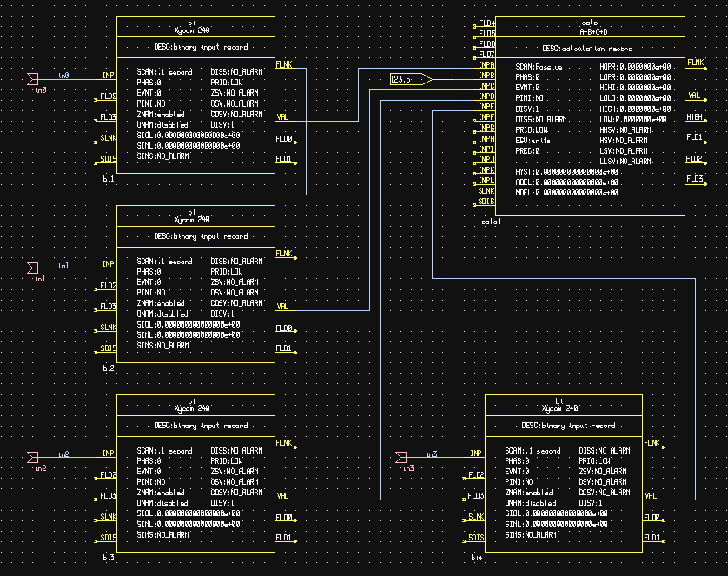This screenshot has height=576, width=728.
Task: Click the FLNK pin of bi2
Action: [x=284, y=254]
